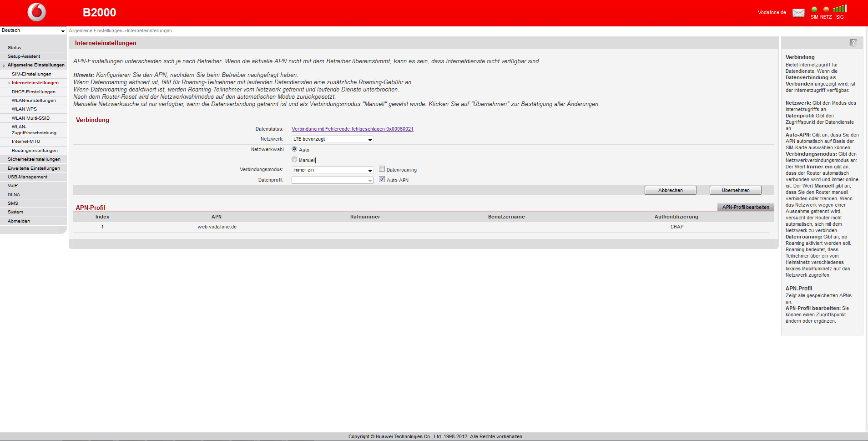Open the Netzwerk 'LTE bevorzugt' dropdown
This screenshot has height=441, width=868.
click(x=333, y=139)
